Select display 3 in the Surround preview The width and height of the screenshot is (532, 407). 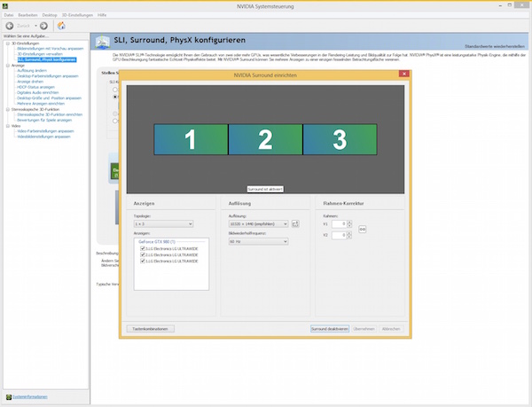point(340,139)
